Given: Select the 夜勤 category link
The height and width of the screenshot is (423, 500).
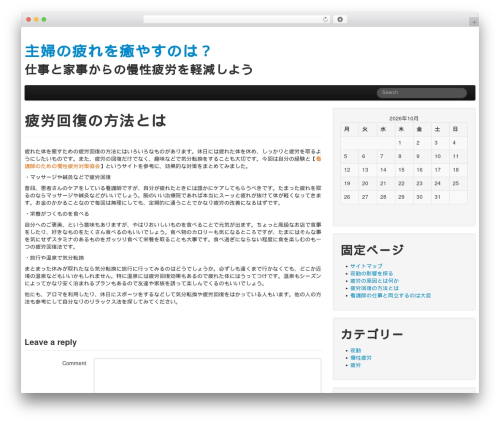Looking at the screenshot, I should point(355,350).
